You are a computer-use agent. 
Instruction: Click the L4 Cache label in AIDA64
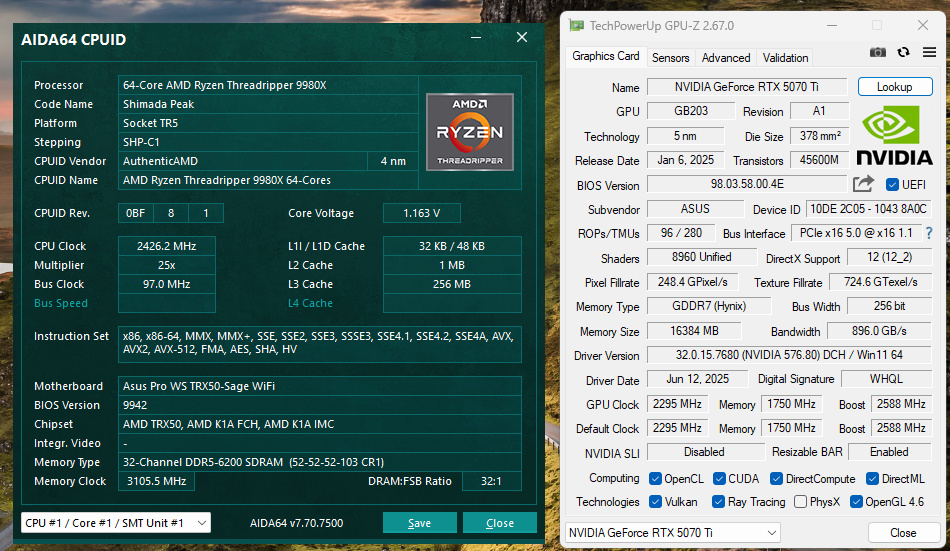click(310, 303)
